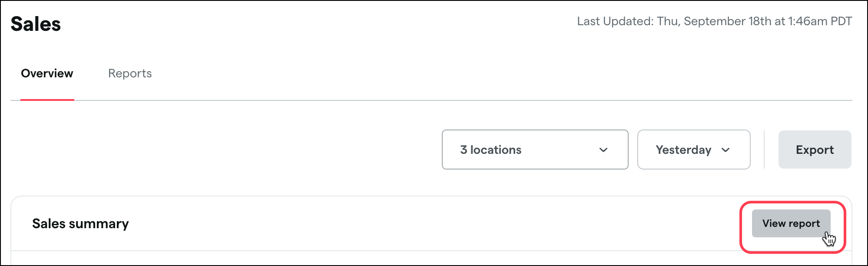View the full sales summary report
The height and width of the screenshot is (266, 868).
[791, 223]
